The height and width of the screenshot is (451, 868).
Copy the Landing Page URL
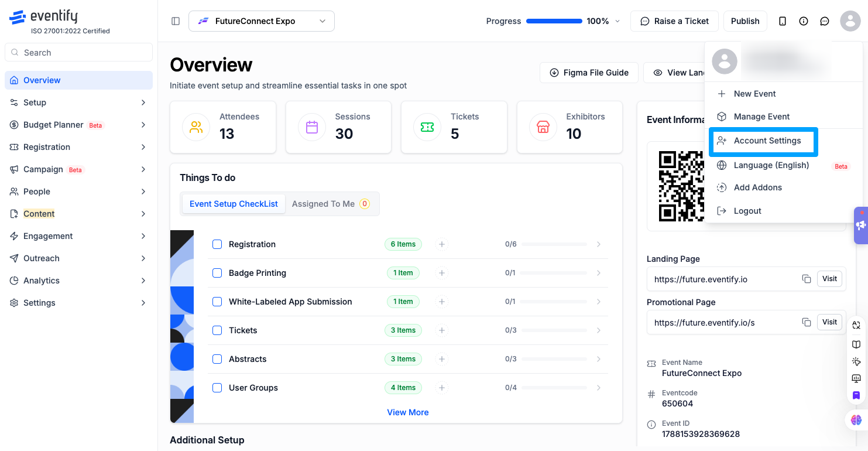(x=807, y=279)
